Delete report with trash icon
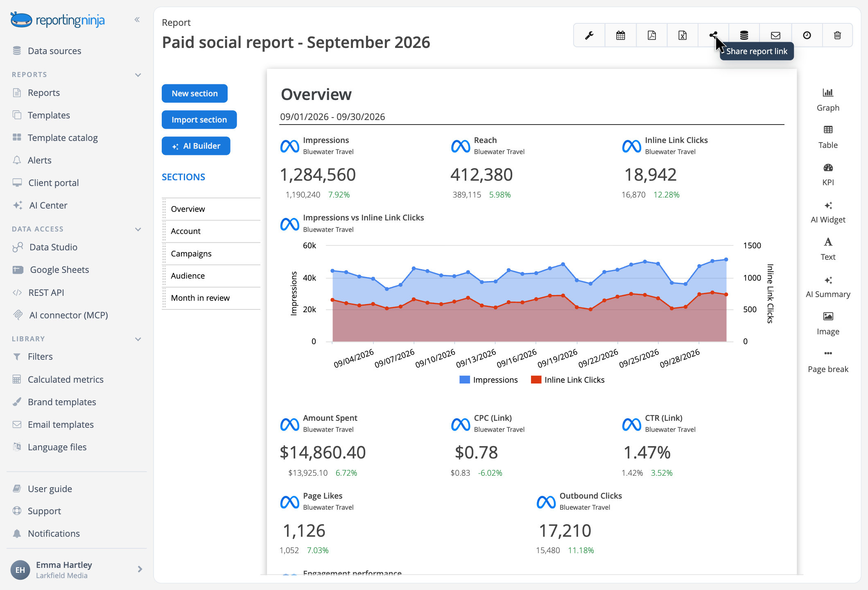The width and height of the screenshot is (868, 590). coord(837,36)
